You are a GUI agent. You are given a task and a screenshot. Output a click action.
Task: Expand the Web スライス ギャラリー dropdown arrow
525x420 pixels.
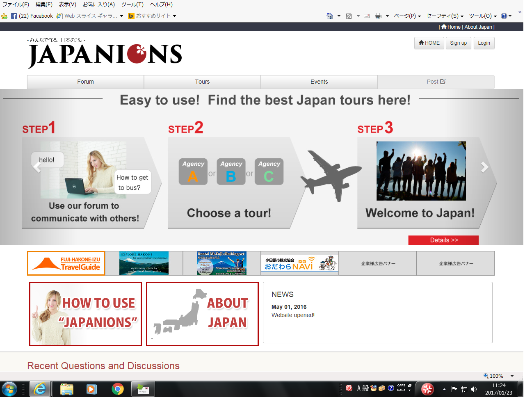tap(121, 16)
